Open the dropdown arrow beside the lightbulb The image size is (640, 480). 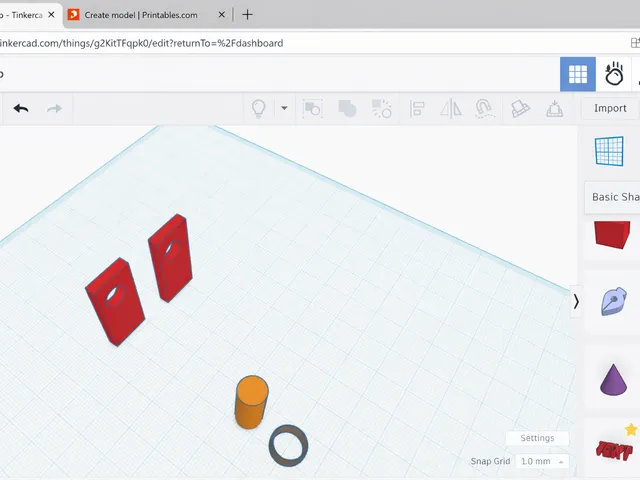click(284, 109)
